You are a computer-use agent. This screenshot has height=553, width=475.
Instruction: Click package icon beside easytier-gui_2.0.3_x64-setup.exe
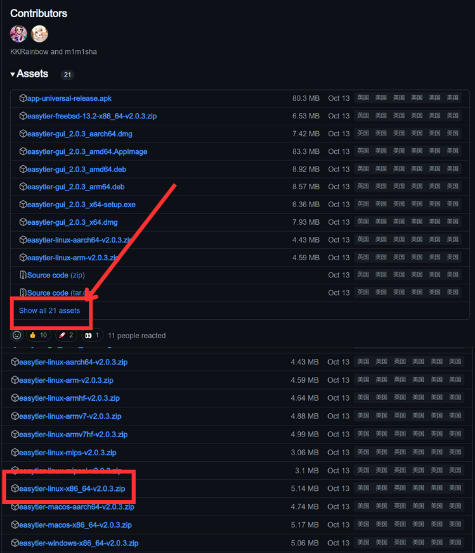23,204
